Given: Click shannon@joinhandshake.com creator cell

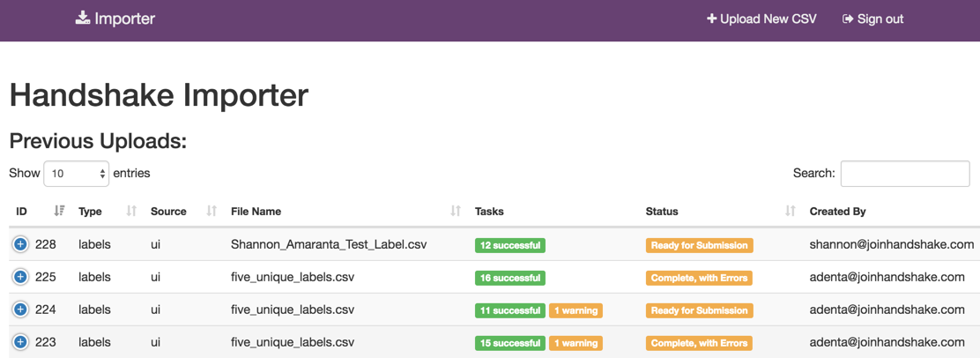Looking at the screenshot, I should 892,245.
